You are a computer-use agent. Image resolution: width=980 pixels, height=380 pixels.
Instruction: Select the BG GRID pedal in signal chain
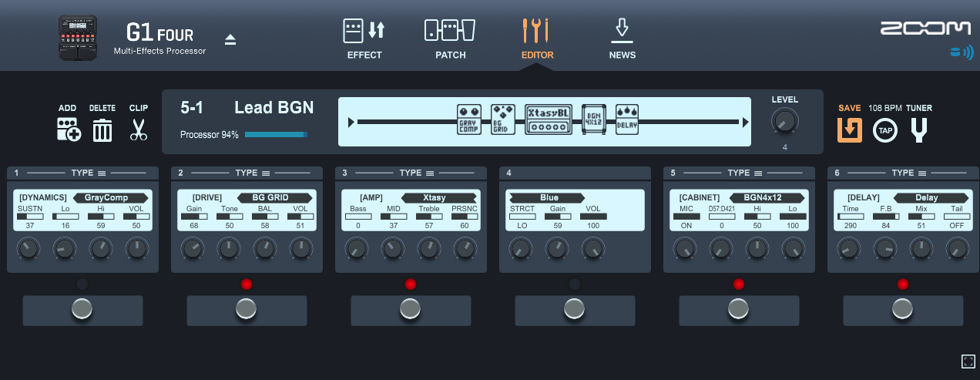[503, 119]
